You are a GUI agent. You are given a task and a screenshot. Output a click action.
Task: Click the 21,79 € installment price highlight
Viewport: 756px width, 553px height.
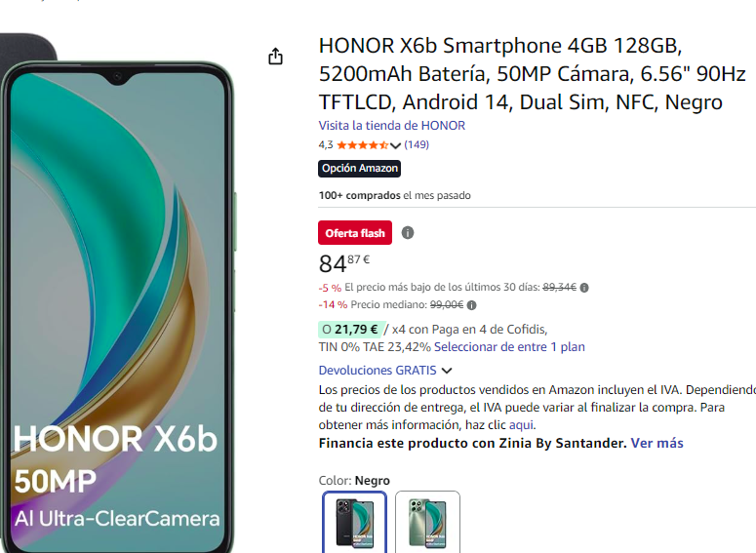[352, 330]
